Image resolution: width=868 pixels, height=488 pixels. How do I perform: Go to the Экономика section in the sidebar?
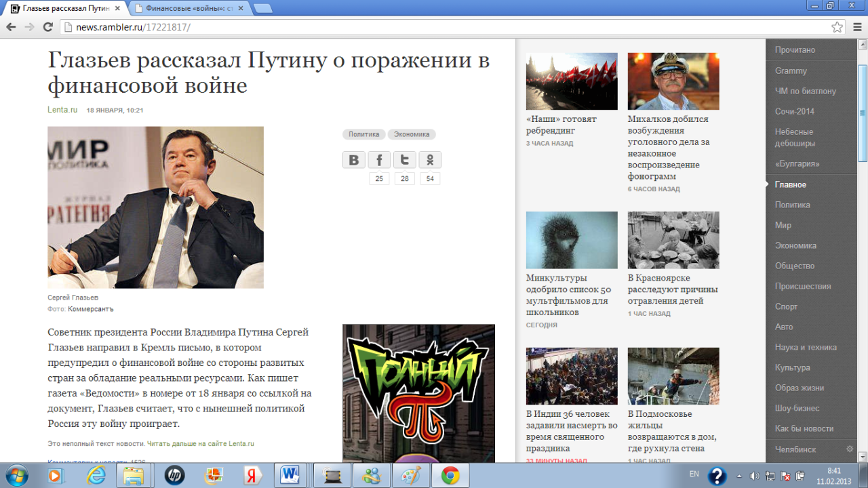point(795,245)
